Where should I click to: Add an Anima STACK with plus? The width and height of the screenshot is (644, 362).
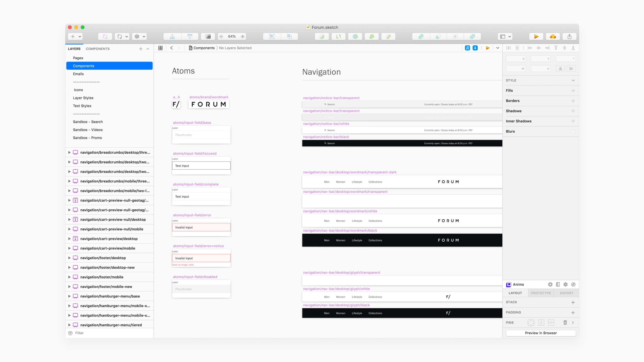coord(573,303)
